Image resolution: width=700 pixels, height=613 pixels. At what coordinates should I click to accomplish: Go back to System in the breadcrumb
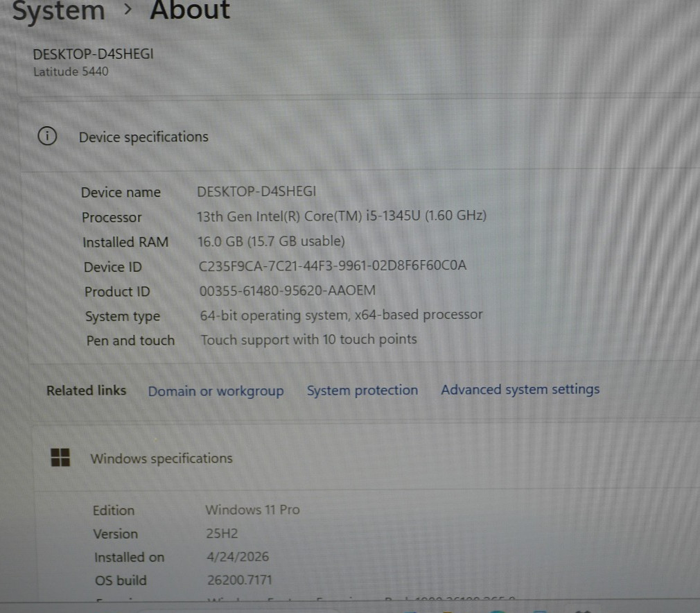pyautogui.click(x=58, y=10)
